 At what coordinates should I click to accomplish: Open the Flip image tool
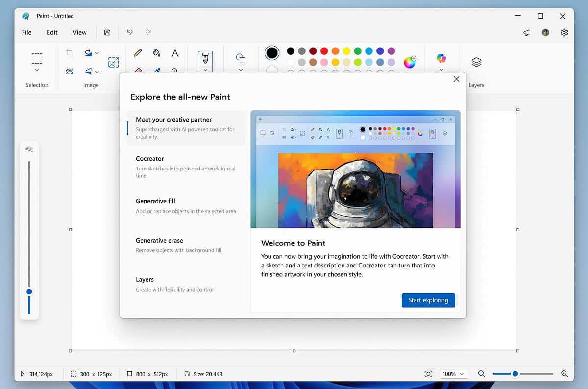click(88, 72)
